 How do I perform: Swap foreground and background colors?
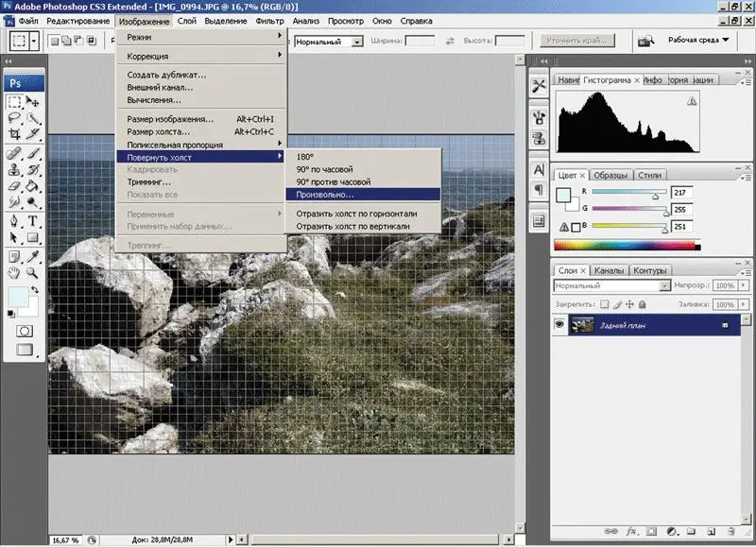(x=35, y=290)
